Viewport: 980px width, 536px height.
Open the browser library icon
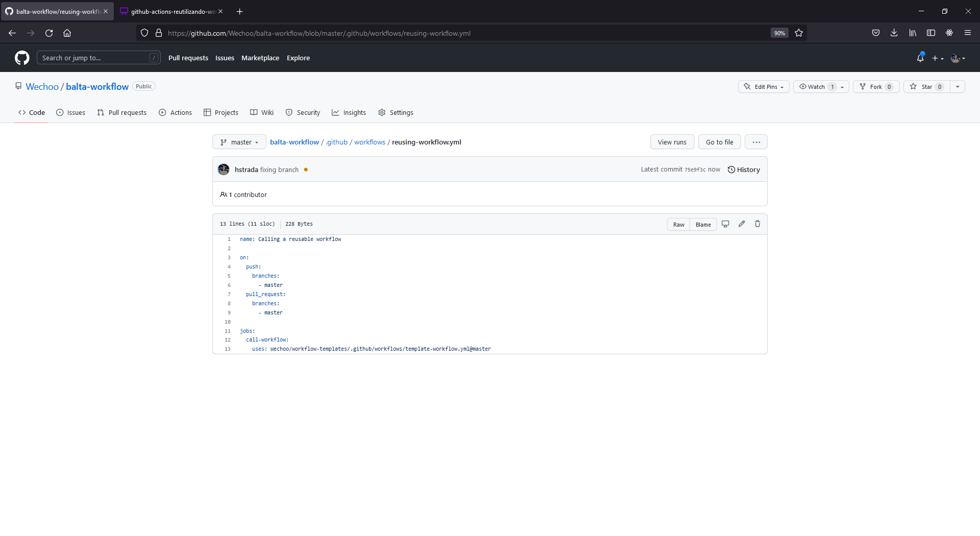[x=913, y=33]
